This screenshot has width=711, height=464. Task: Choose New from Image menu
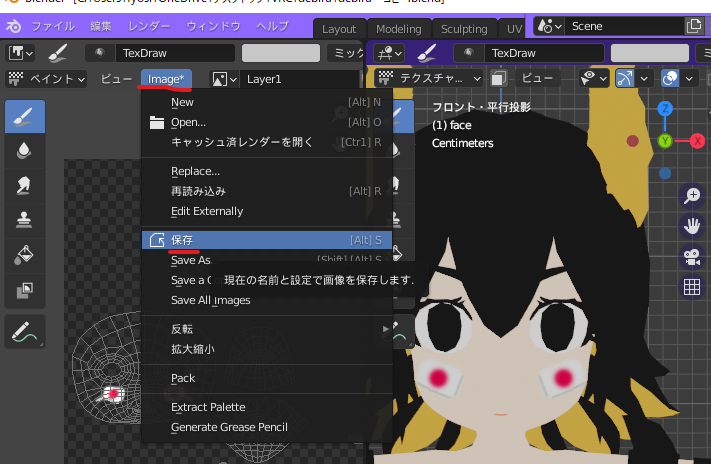tap(267, 103)
